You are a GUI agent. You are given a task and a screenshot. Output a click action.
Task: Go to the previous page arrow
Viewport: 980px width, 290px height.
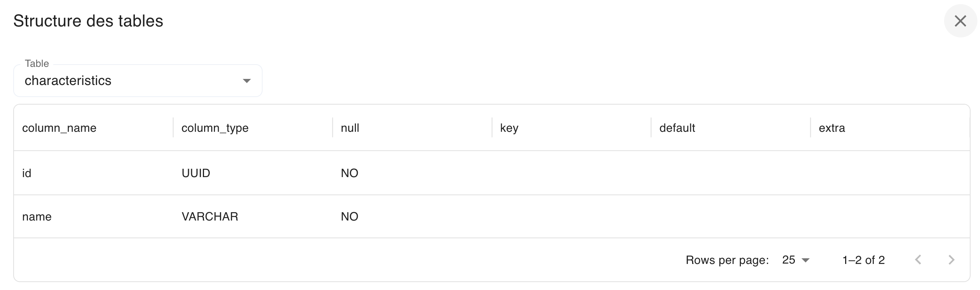pos(918,260)
